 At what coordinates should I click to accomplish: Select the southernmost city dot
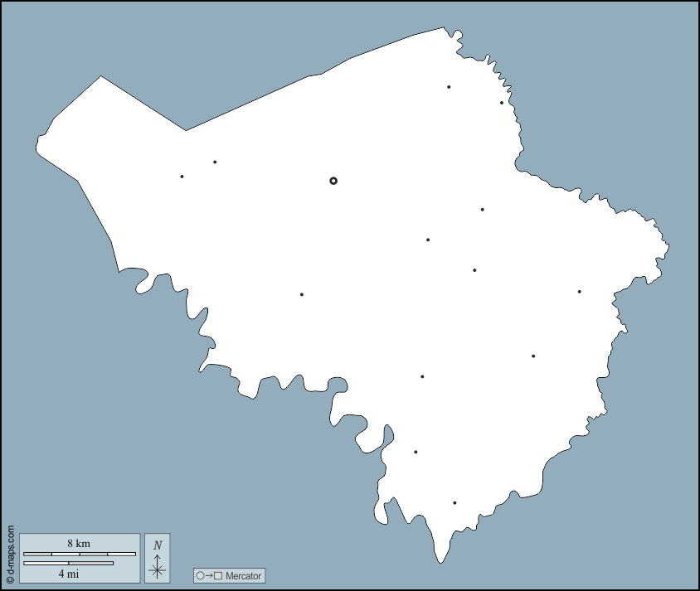click(x=455, y=503)
